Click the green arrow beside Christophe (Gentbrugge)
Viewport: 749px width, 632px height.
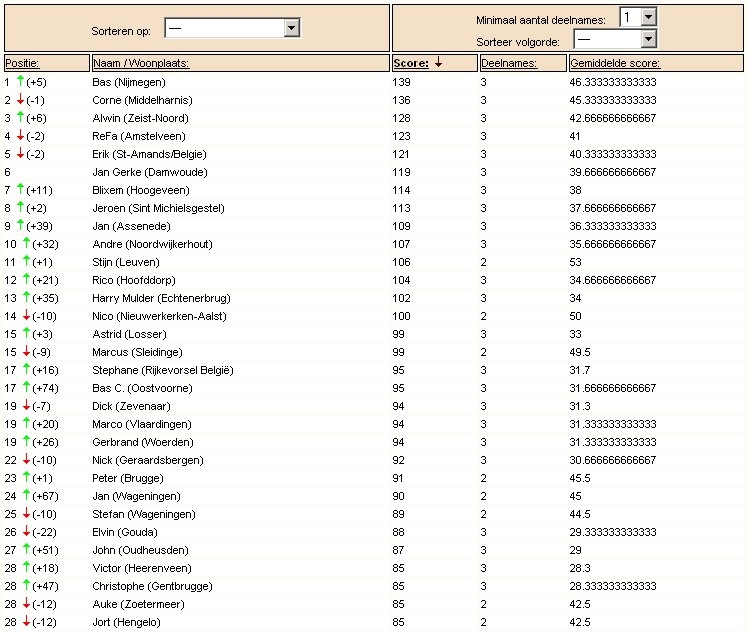click(27, 585)
